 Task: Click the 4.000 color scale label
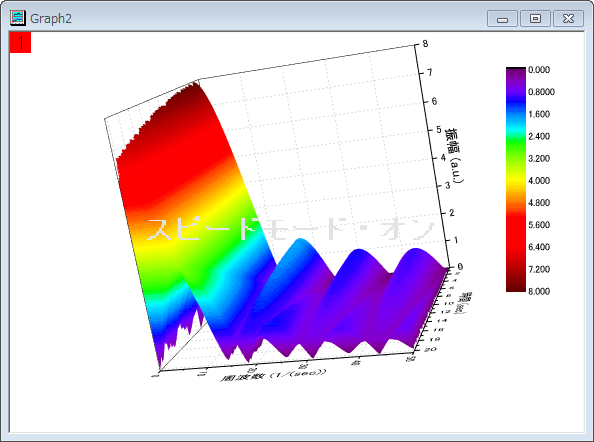[x=539, y=181]
